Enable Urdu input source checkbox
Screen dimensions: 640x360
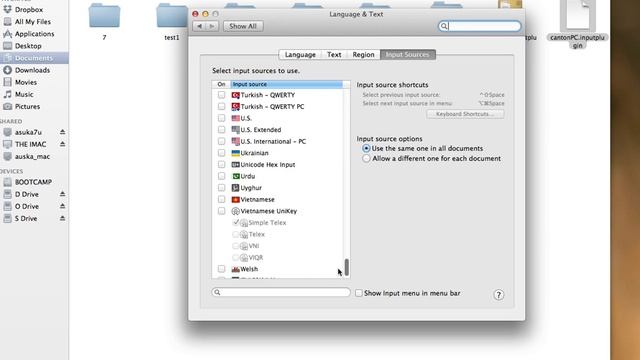tap(221, 176)
